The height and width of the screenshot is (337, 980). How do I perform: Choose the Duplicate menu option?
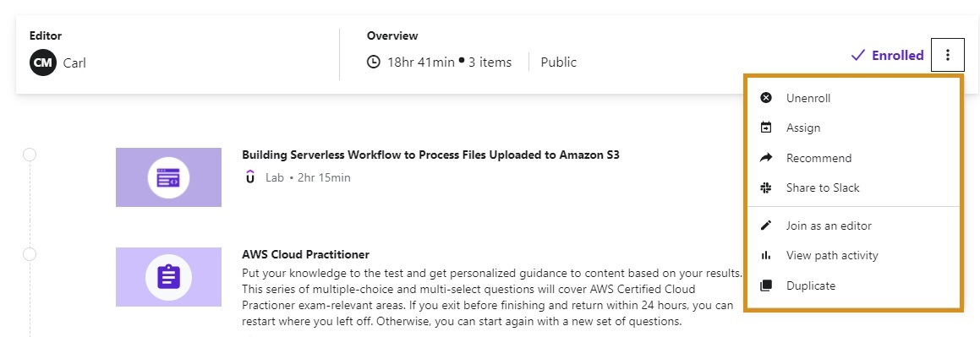tap(853, 285)
